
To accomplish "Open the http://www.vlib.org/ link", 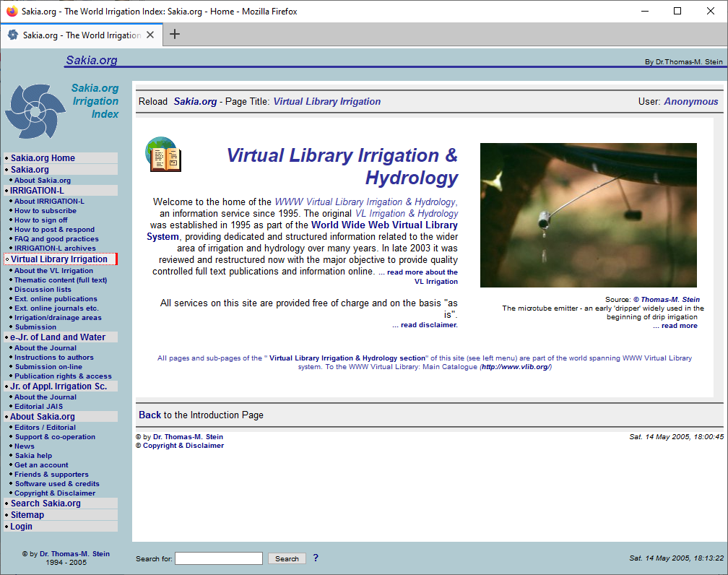I will (516, 367).
